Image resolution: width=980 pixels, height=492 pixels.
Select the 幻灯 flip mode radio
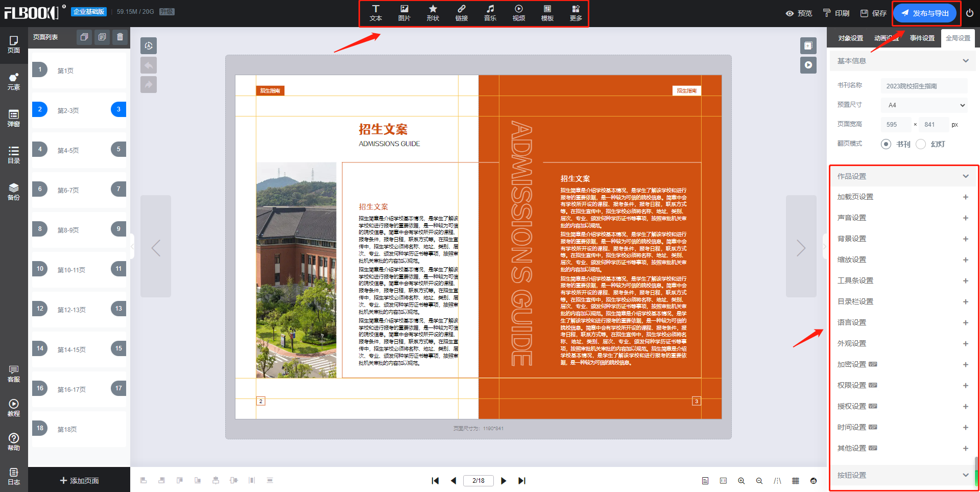point(921,144)
